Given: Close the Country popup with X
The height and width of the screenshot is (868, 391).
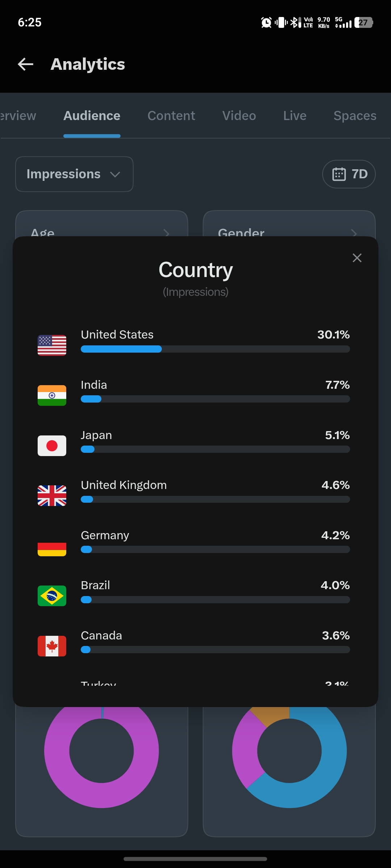Looking at the screenshot, I should [357, 258].
